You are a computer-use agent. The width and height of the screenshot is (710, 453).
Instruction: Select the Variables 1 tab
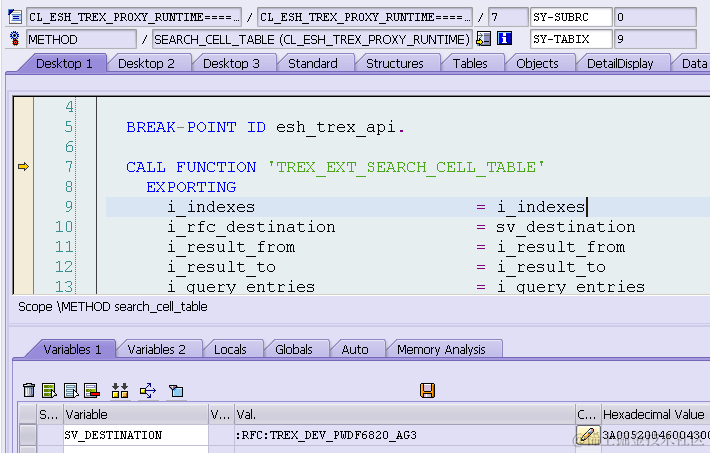click(x=72, y=349)
